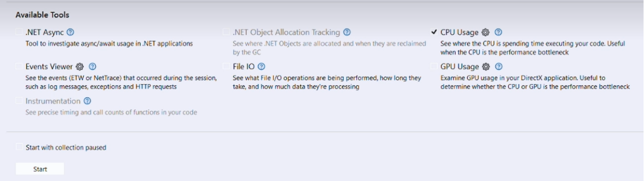Show help for Instrumentation tool
This screenshot has width=644, height=181.
pos(88,101)
